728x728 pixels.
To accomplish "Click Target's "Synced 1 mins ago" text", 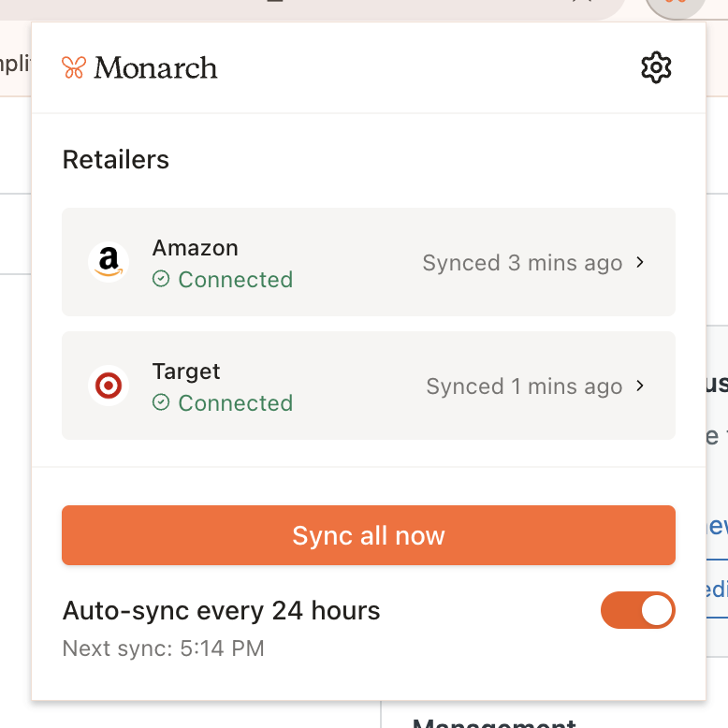I will point(524,386).
